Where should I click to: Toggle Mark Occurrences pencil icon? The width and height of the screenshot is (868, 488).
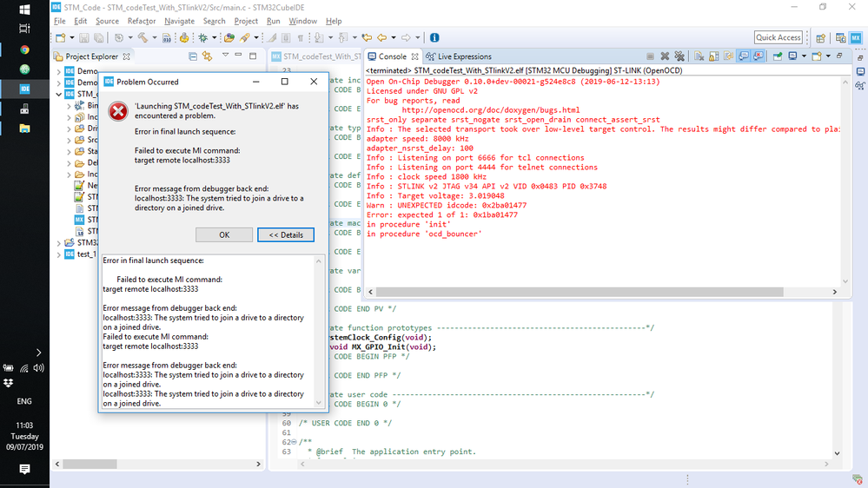pos(272,37)
